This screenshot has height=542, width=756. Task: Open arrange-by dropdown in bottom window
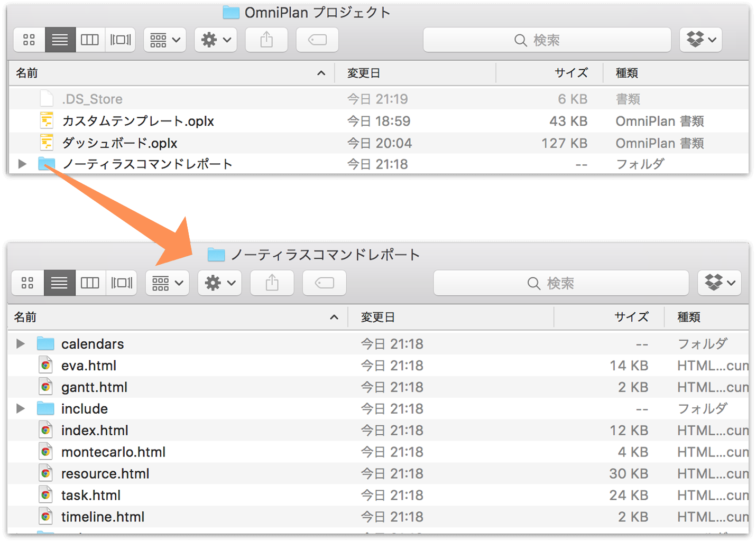pyautogui.click(x=168, y=283)
